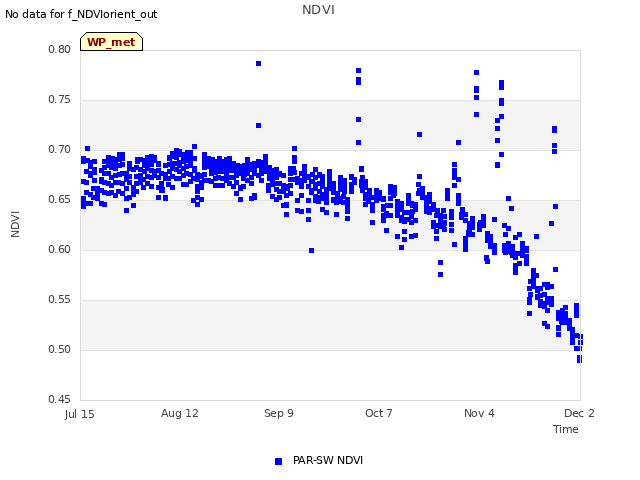Screen dimensions: 640x480
Task: Click the Nov 4 x-axis label
Action: pos(479,413)
